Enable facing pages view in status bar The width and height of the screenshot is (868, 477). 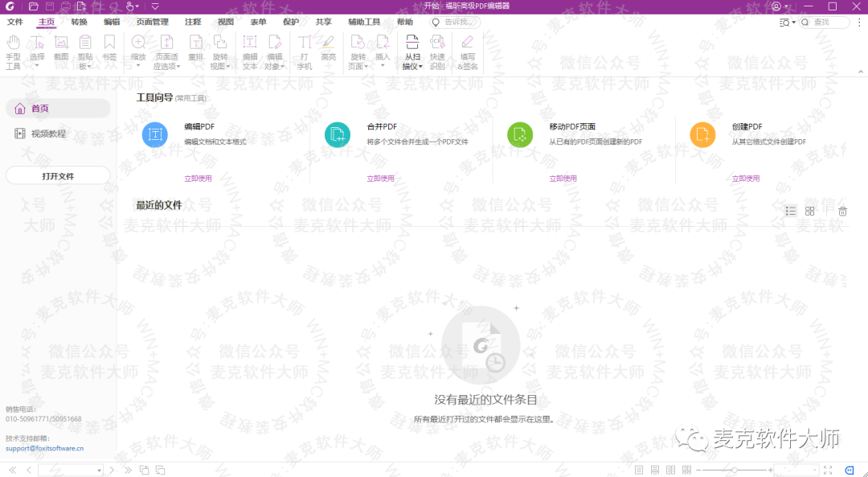coord(671,470)
